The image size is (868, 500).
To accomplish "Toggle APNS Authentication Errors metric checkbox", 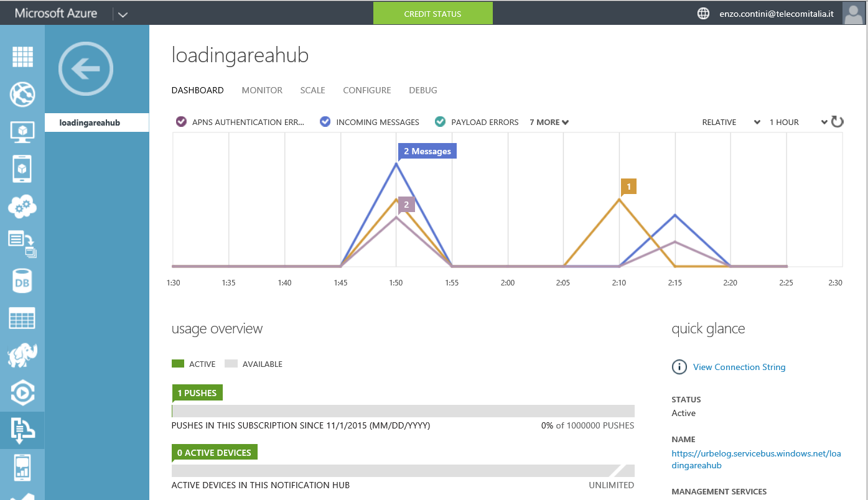I will [182, 122].
